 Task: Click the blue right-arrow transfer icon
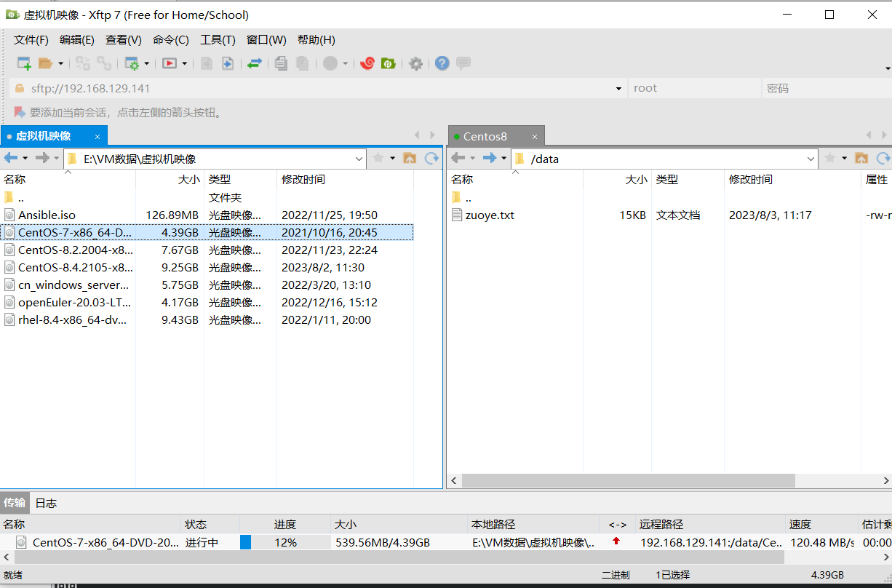(x=228, y=63)
